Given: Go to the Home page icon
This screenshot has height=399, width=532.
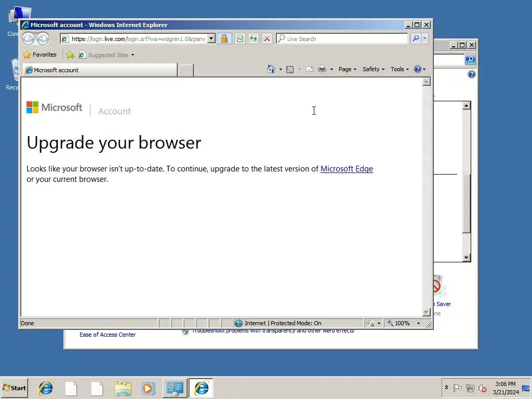Looking at the screenshot, I should (271, 69).
